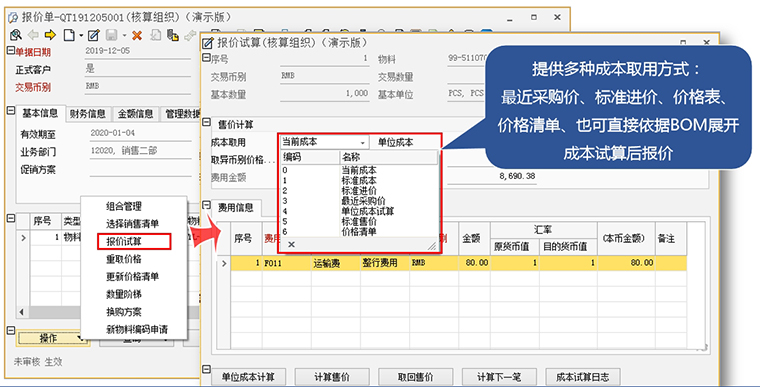Image resolution: width=760 pixels, height=387 pixels.
Task: Select 标准成本 in the dropdown list
Action: pos(359,180)
